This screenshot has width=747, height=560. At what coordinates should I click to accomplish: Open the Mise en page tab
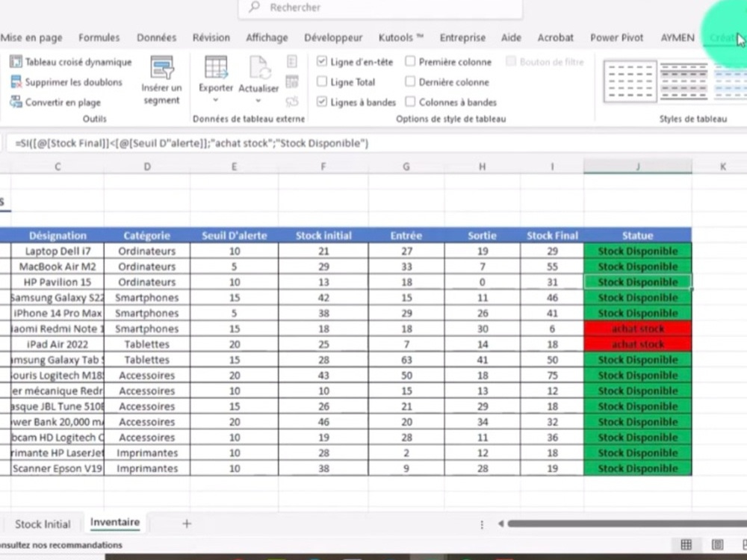pyautogui.click(x=31, y=37)
